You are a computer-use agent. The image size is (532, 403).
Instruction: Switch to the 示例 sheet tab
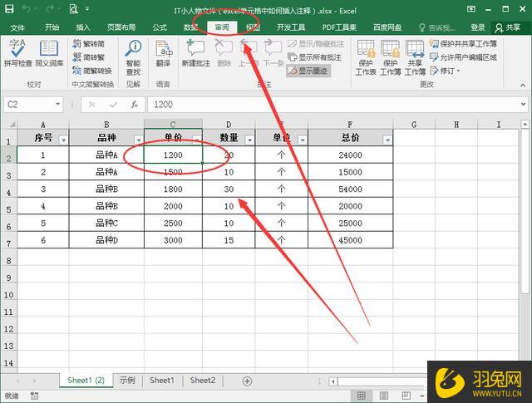click(127, 381)
